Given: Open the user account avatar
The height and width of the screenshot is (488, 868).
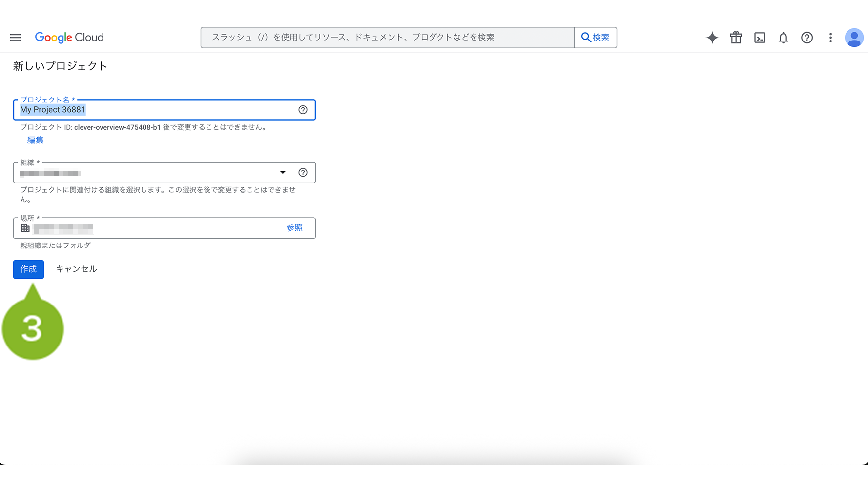Looking at the screenshot, I should (x=854, y=38).
